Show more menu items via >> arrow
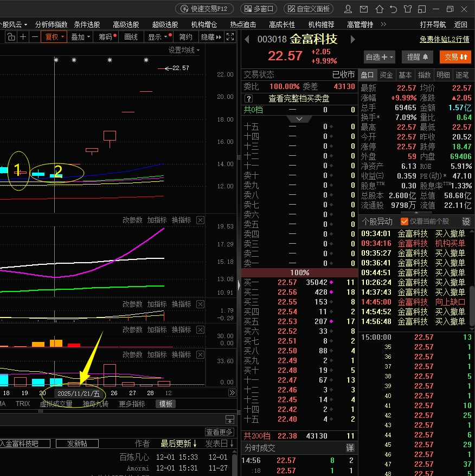 [383, 24]
